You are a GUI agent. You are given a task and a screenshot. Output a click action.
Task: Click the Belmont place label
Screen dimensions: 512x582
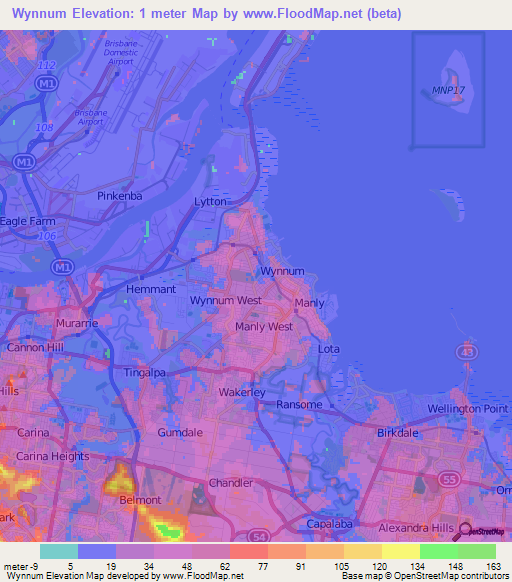(140, 500)
